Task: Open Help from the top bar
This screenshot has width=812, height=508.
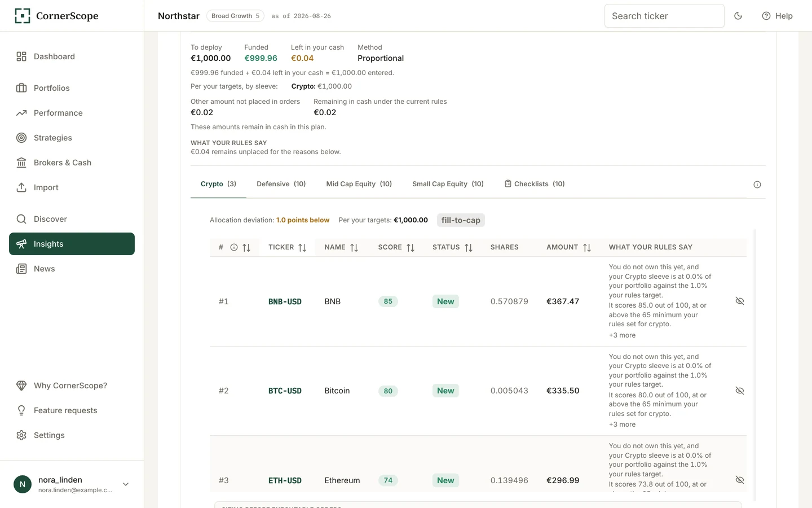Action: coord(777,16)
